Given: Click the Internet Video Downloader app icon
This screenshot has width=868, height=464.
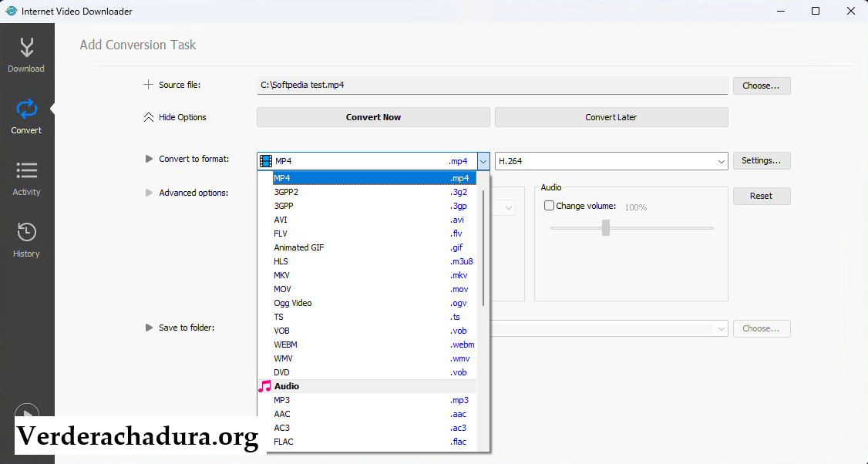Looking at the screenshot, I should (x=11, y=11).
